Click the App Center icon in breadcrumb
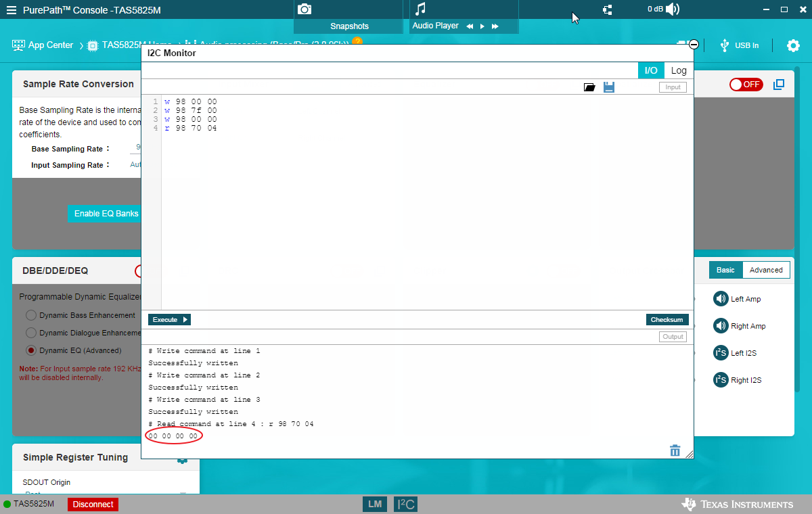This screenshot has width=812, height=514. pyautogui.click(x=18, y=45)
